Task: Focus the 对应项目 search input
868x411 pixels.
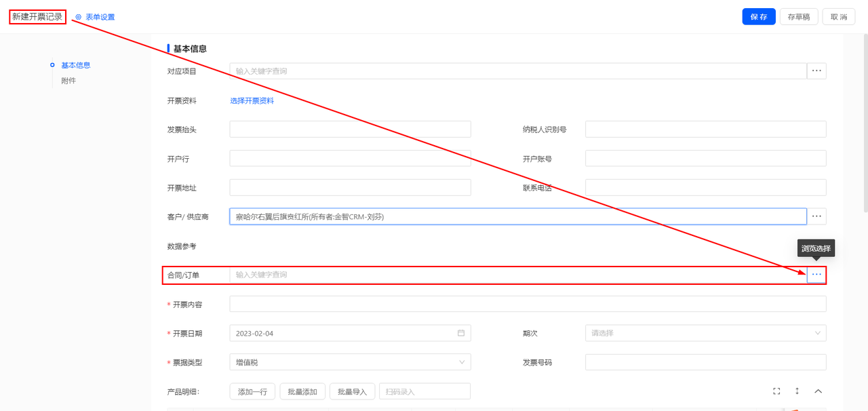Action: (x=518, y=71)
